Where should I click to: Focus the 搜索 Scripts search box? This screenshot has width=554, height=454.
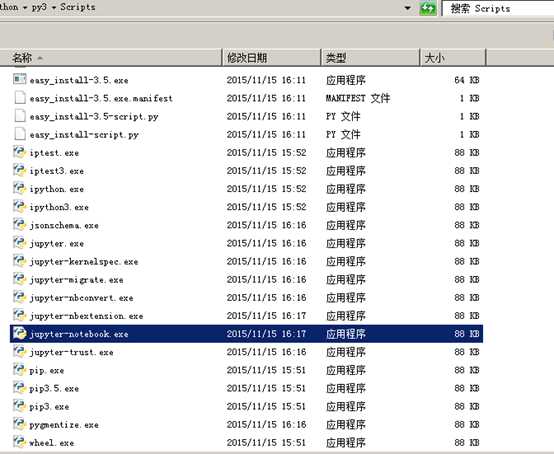tap(498, 8)
